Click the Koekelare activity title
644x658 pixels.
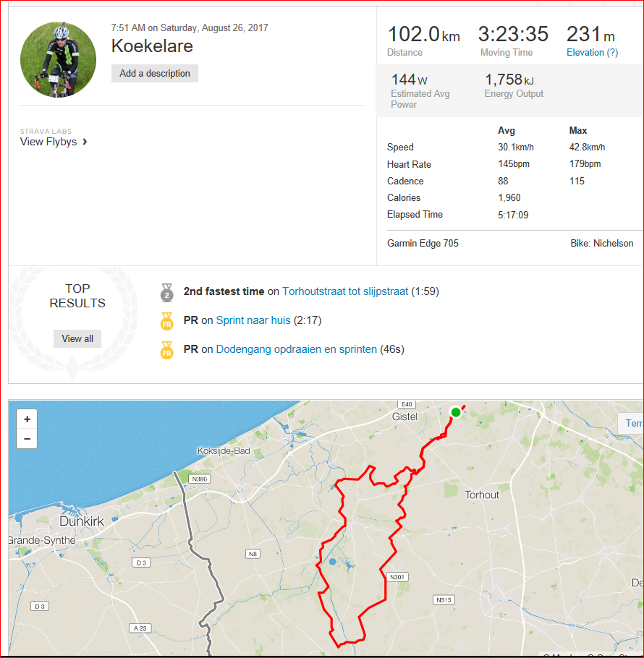click(x=152, y=46)
